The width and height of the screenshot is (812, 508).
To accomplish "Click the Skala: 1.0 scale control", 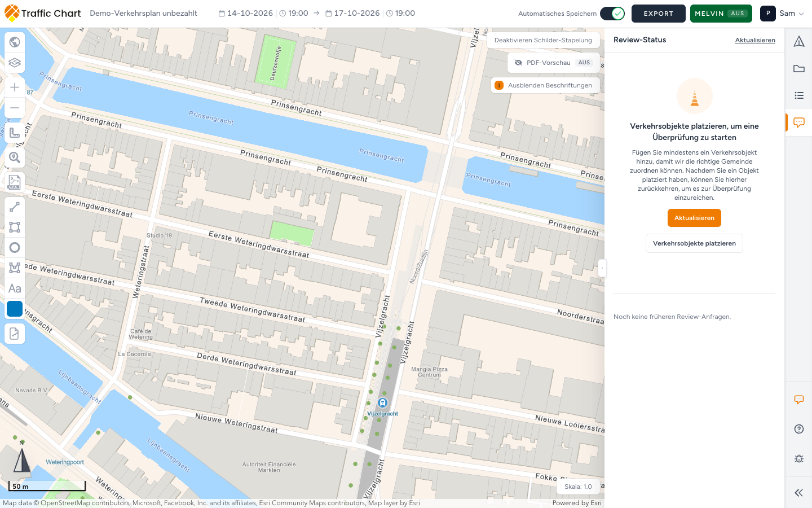I will [578, 487].
